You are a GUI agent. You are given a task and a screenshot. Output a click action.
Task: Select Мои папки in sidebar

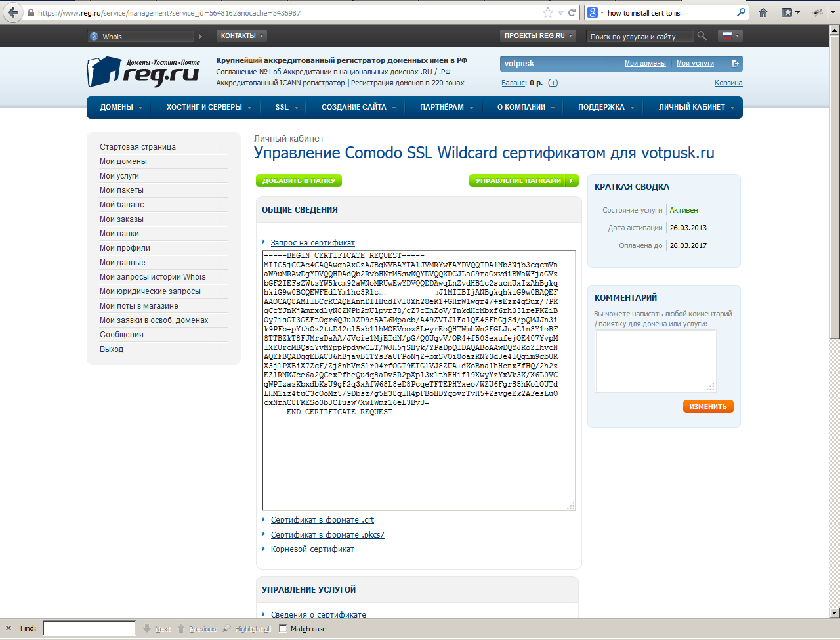[x=119, y=234]
